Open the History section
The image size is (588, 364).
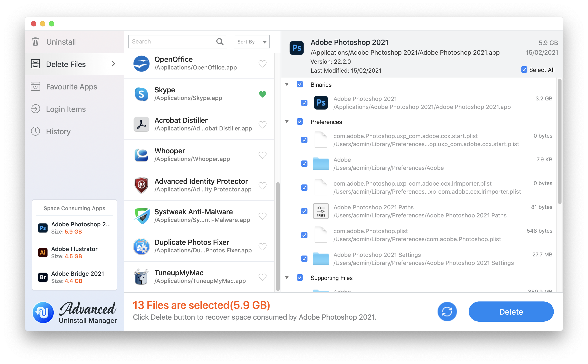pyautogui.click(x=74, y=131)
